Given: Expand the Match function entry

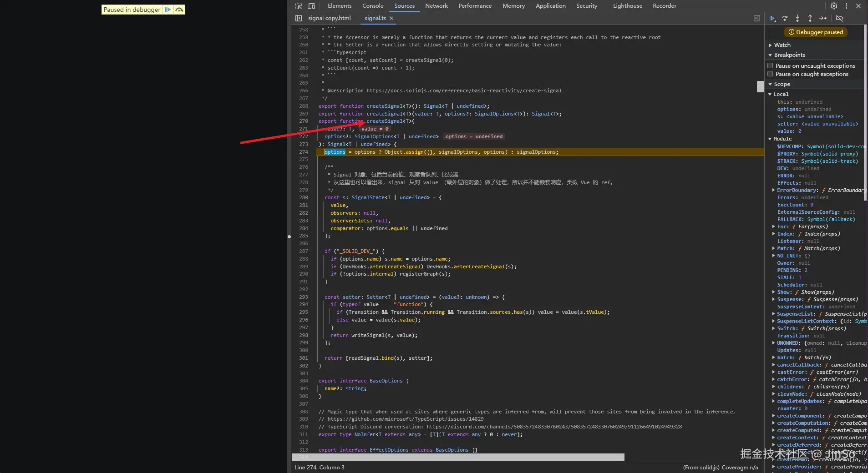Looking at the screenshot, I should click(x=773, y=248).
